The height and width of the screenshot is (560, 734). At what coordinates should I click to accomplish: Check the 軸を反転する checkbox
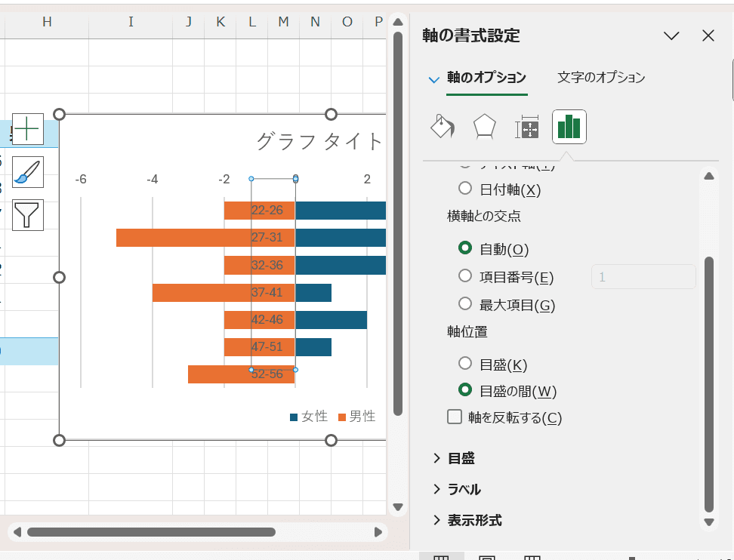tap(454, 417)
